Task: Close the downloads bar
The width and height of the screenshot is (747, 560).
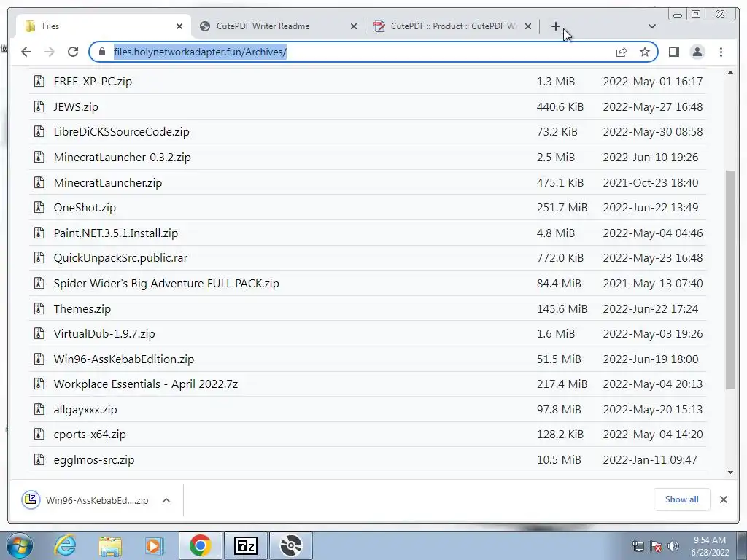Action: pos(723,499)
